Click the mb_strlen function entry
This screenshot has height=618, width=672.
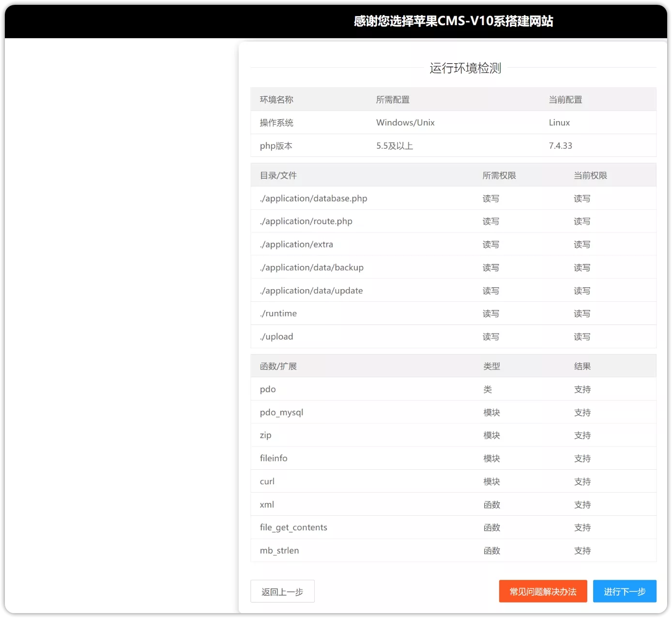pyautogui.click(x=279, y=551)
